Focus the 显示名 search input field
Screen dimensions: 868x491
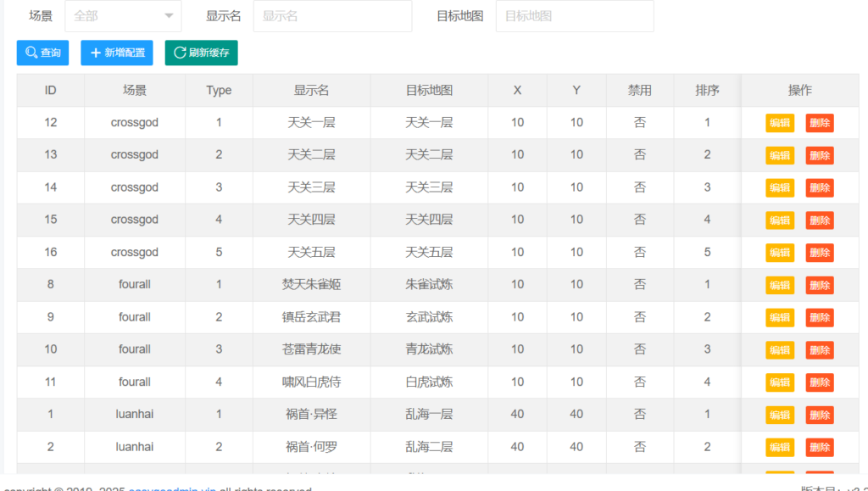332,16
